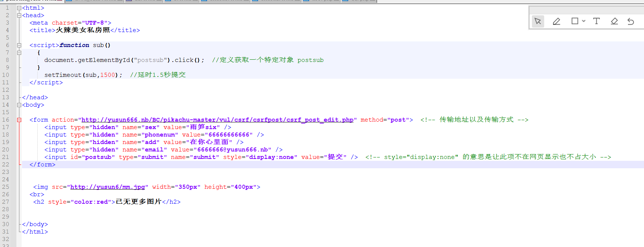
Task: Click the closing </script> tag
Action: 46,82
